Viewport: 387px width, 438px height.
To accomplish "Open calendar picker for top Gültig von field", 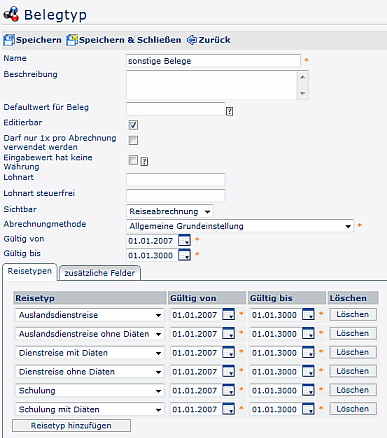I will click(184, 240).
